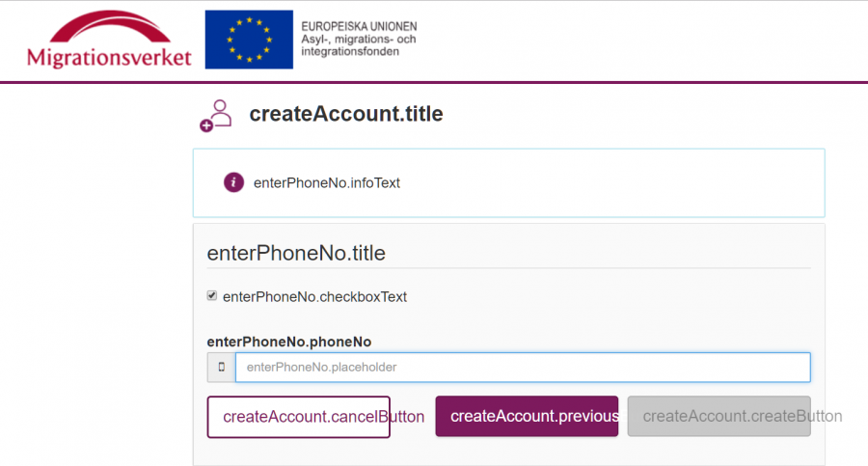The height and width of the screenshot is (466, 868).
Task: Click the enterPhoneNo.title section heading
Action: [296, 254]
